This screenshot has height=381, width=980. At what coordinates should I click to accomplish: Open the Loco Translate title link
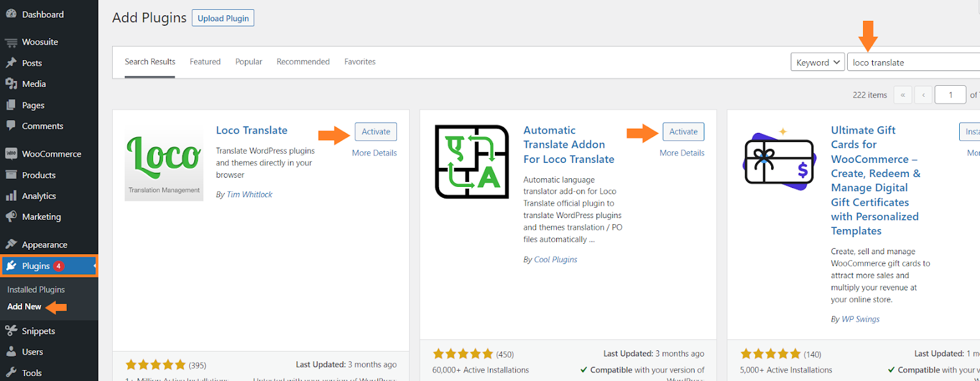tap(252, 130)
